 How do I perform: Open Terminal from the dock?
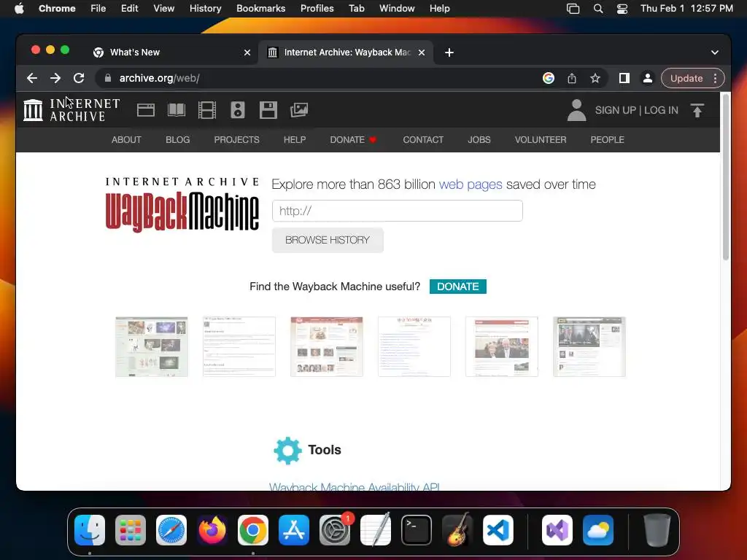pyautogui.click(x=417, y=530)
